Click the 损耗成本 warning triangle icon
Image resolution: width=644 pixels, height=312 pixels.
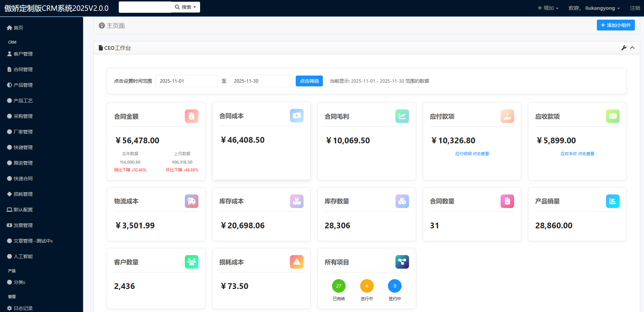click(x=297, y=262)
